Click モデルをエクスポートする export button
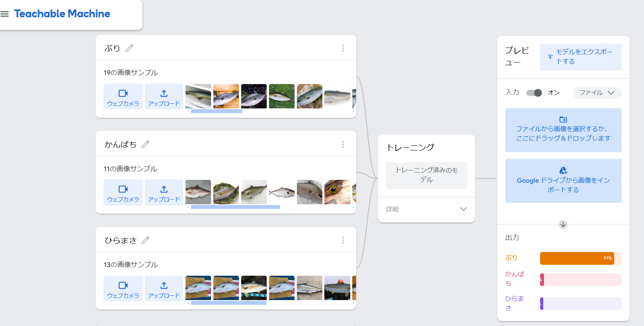Viewport: 644px width, 326px height. (x=580, y=57)
